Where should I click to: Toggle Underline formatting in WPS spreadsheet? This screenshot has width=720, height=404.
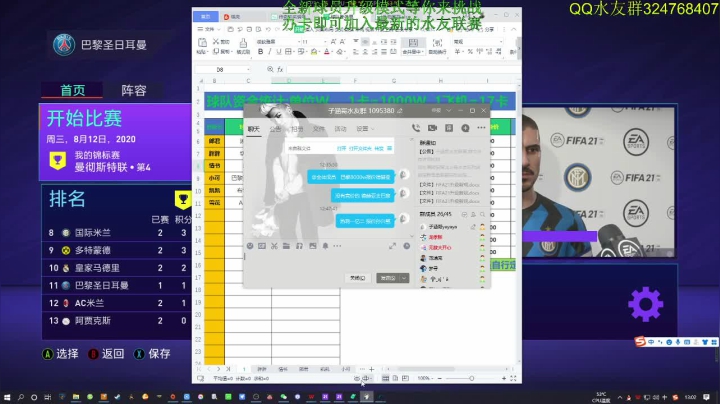pyautogui.click(x=278, y=52)
